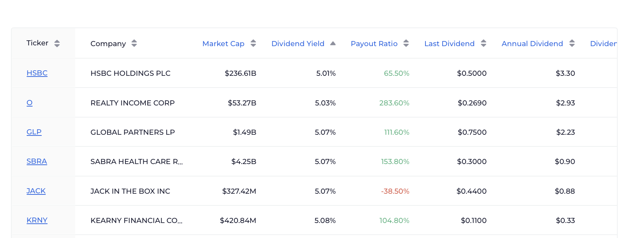Screen dimensions: 644x238
Task: Click the Annual Dividend header label
Action: pos(532,44)
